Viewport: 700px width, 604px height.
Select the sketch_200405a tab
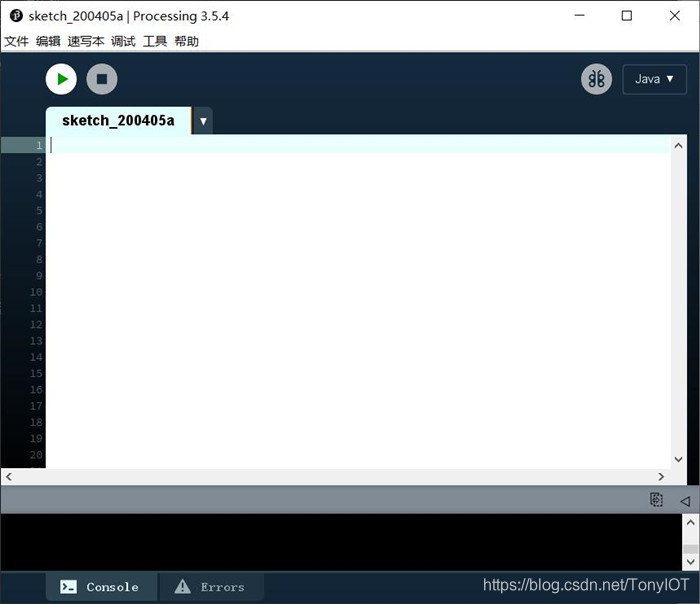click(x=118, y=121)
